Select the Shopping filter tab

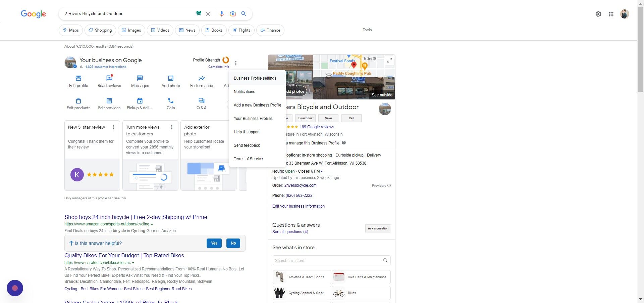click(x=100, y=30)
